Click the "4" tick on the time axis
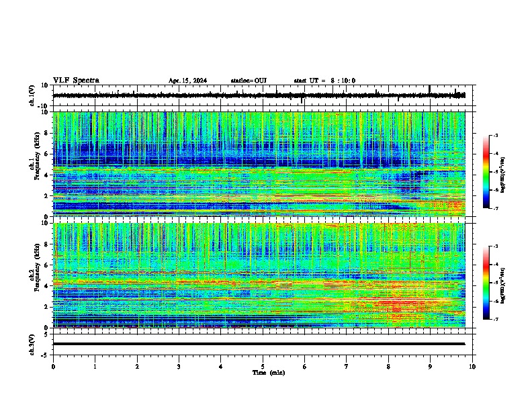Screen dimensions: 532x411 [221, 367]
